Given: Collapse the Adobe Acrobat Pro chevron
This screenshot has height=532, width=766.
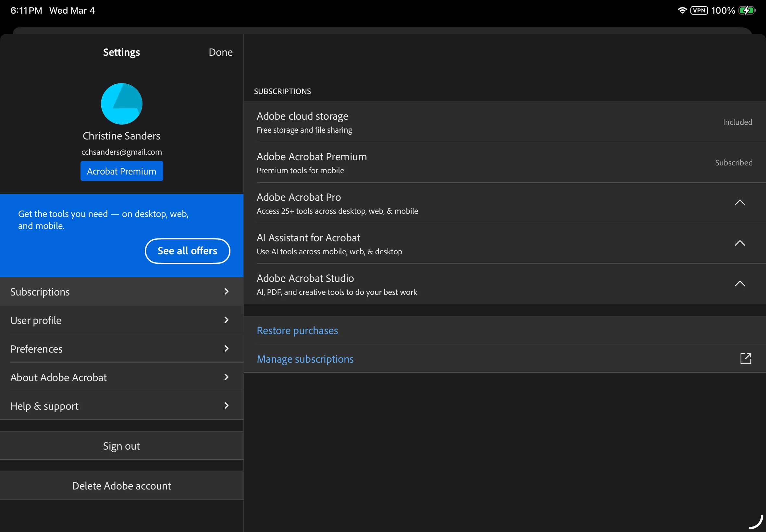Looking at the screenshot, I should tap(739, 203).
